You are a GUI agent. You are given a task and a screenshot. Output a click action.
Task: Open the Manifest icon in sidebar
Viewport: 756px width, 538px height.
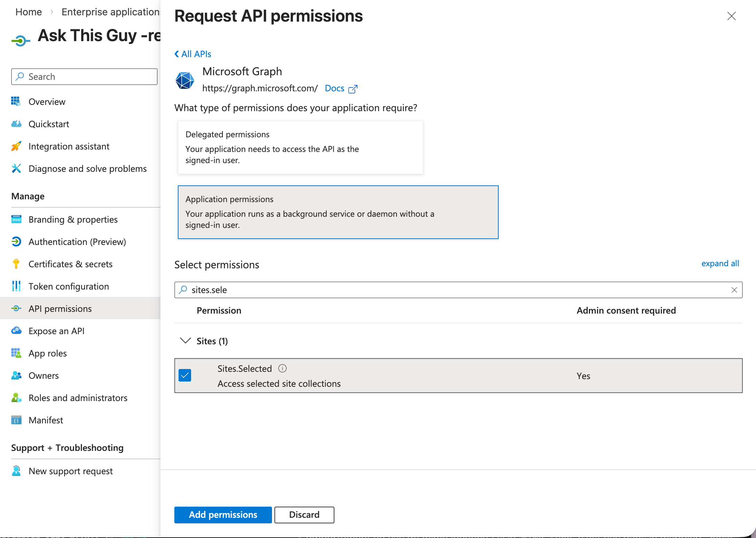pyautogui.click(x=16, y=420)
